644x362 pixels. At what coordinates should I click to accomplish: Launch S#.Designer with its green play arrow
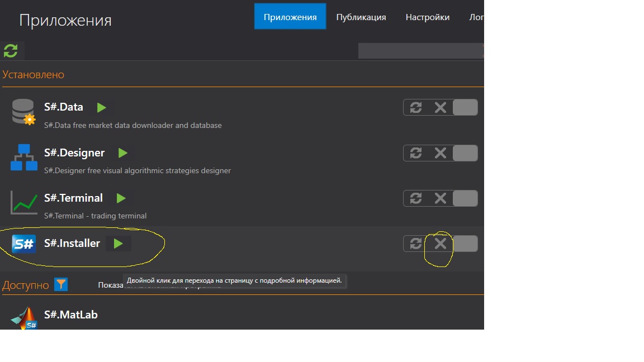pyautogui.click(x=123, y=153)
